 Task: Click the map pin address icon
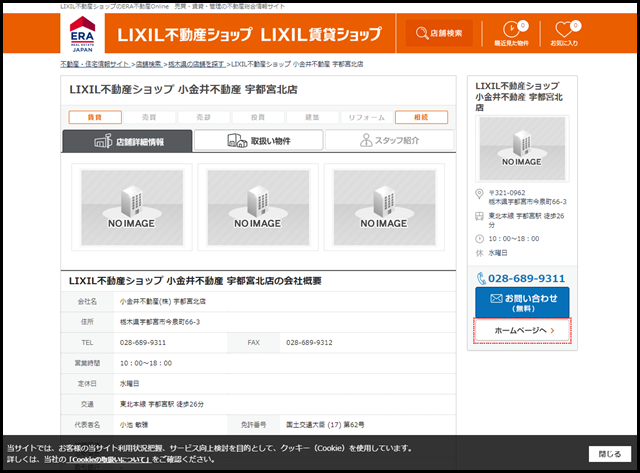(480, 194)
